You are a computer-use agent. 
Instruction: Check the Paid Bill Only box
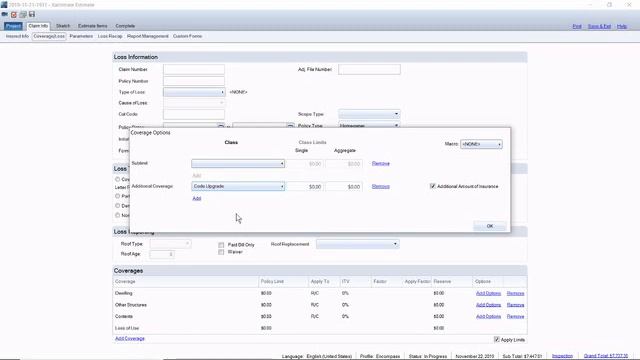point(221,245)
